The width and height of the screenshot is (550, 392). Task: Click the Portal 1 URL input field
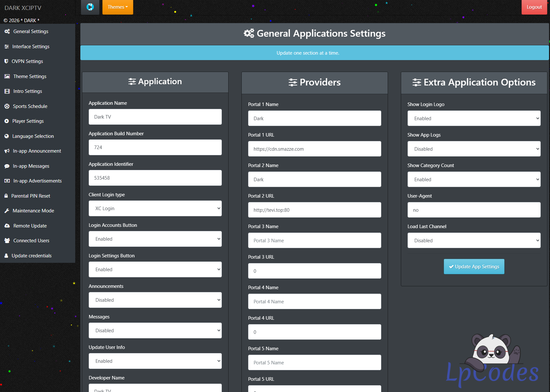click(314, 149)
